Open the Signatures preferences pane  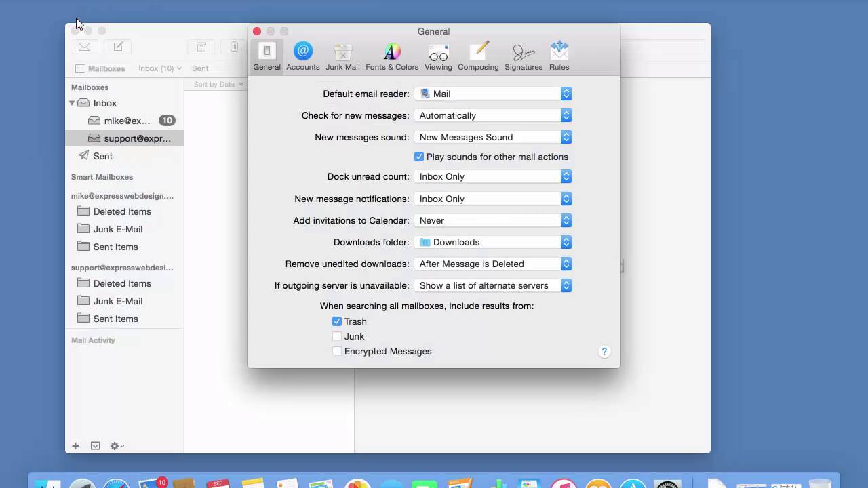pos(523,57)
